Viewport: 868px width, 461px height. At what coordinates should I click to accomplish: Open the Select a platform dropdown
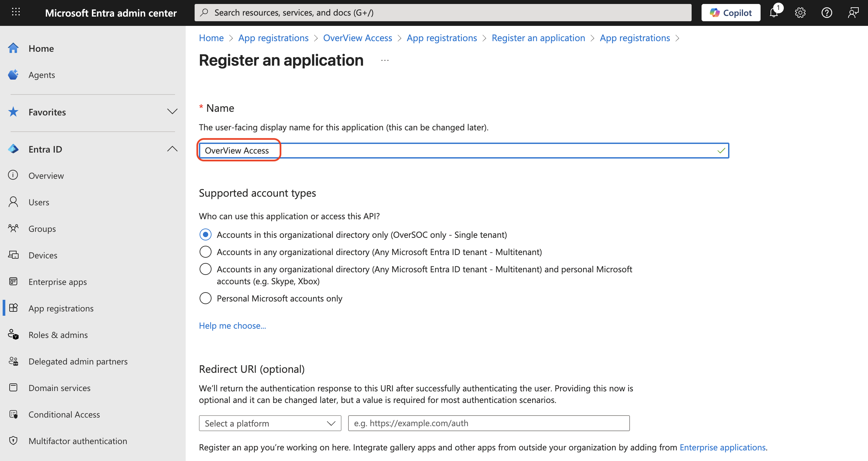(269, 423)
